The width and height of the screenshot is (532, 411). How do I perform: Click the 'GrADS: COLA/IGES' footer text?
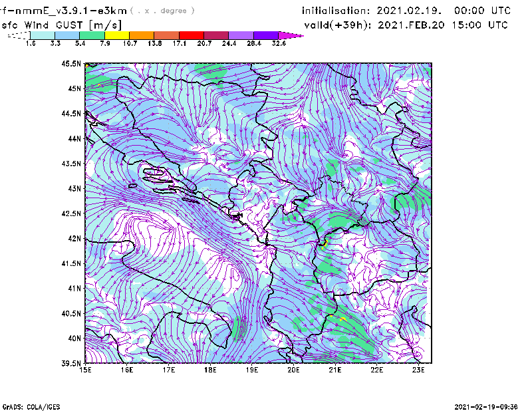pos(31,407)
